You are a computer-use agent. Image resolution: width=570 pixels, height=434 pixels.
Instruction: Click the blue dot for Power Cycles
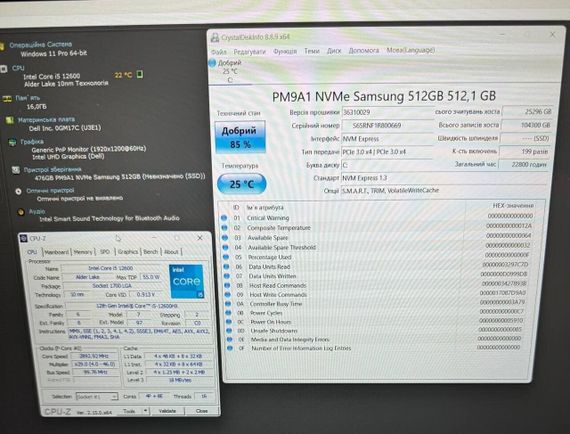[228, 313]
